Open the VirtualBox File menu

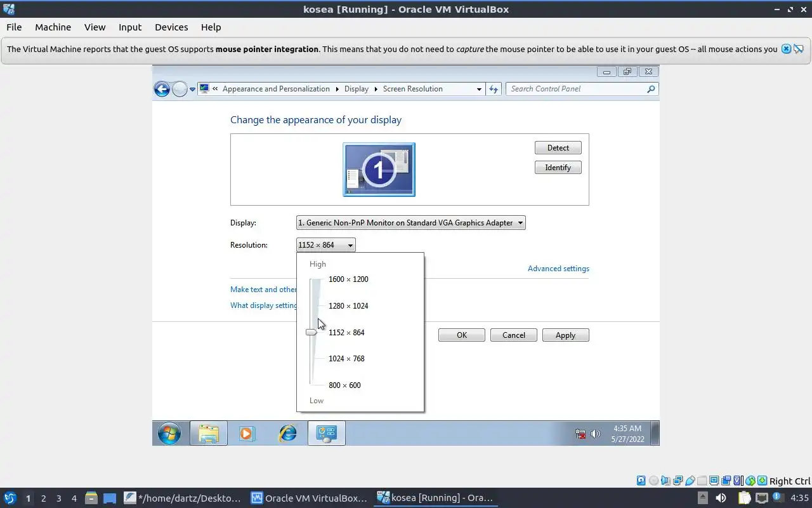(x=14, y=27)
